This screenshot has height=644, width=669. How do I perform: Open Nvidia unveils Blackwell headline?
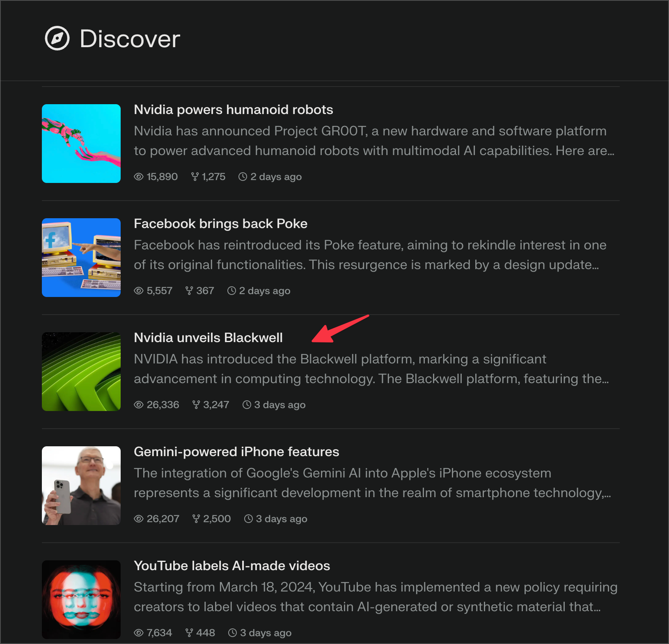tap(208, 338)
